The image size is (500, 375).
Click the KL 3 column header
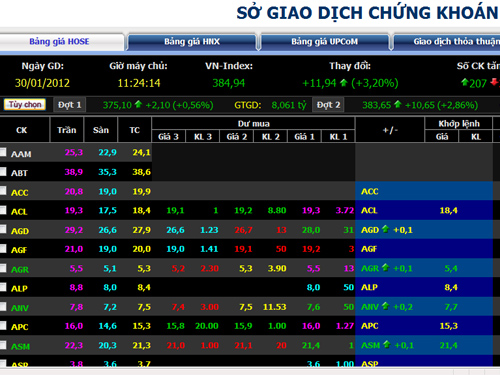[203, 137]
